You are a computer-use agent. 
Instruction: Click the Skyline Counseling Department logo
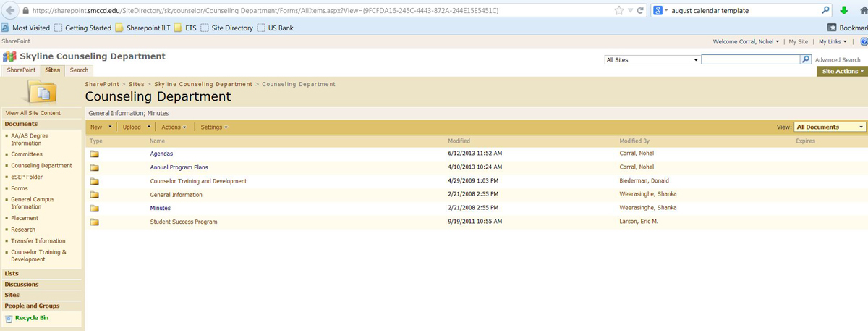pos(10,56)
